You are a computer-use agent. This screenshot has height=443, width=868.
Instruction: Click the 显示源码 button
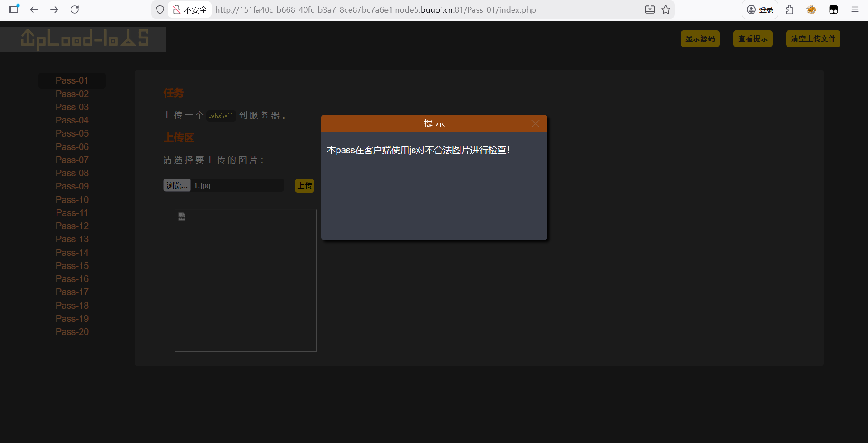click(700, 39)
